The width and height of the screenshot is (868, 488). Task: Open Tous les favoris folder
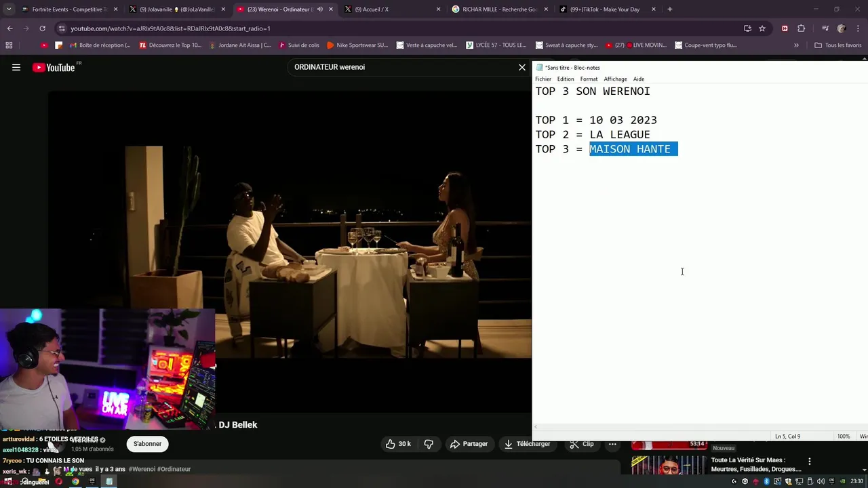tap(838, 45)
